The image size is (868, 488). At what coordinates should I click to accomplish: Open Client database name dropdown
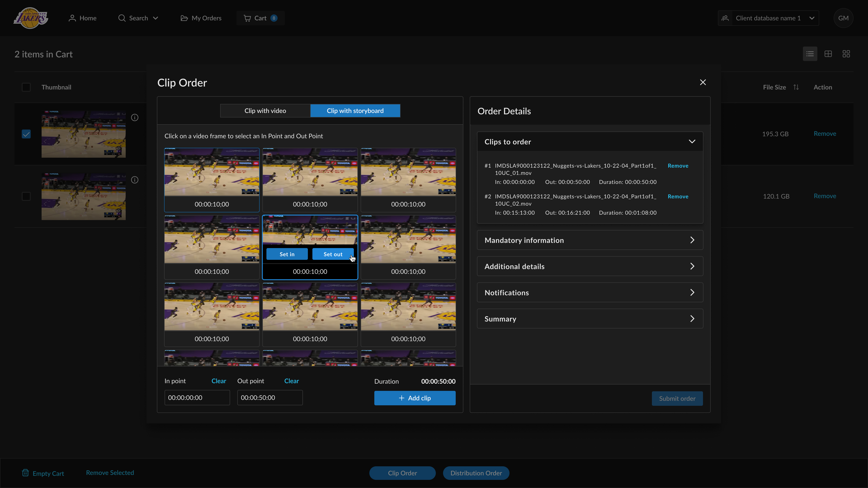pos(768,18)
